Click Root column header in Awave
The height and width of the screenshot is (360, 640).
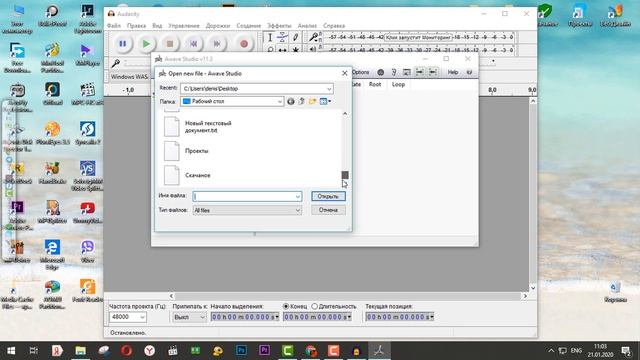(x=375, y=84)
